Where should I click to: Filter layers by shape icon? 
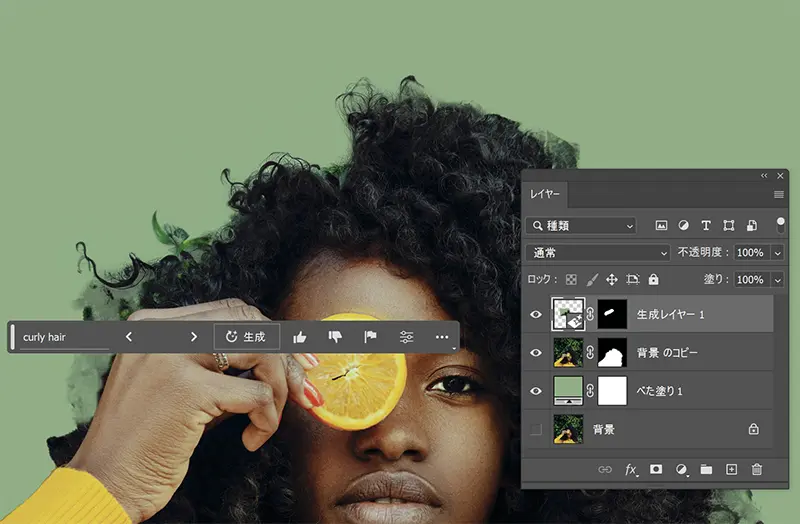click(x=729, y=226)
